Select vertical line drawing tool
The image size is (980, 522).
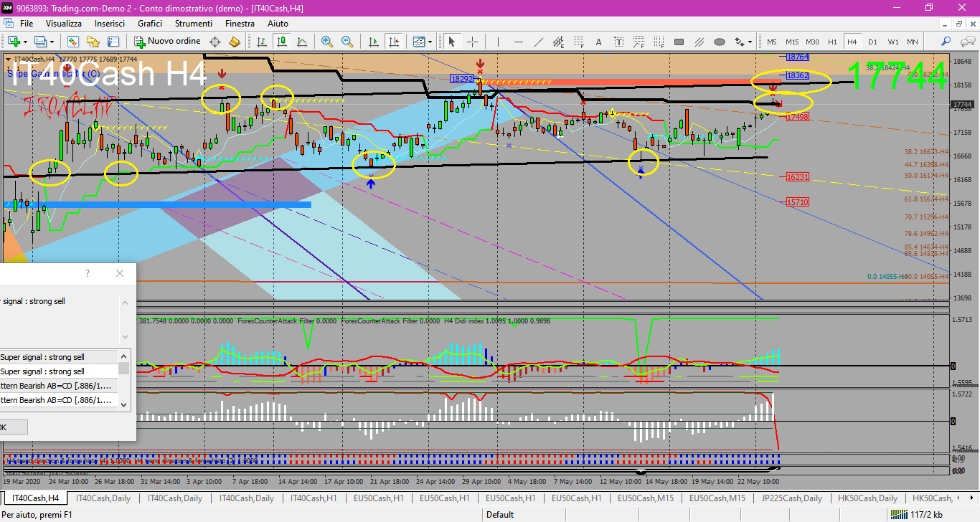click(x=498, y=42)
